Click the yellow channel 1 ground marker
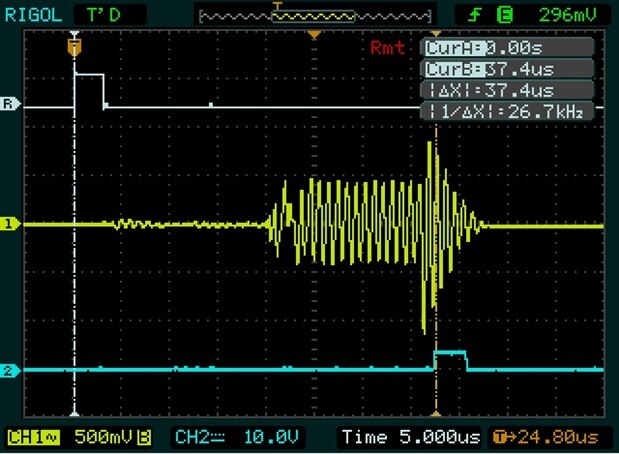Screen dimensions: 619x454 point(9,224)
